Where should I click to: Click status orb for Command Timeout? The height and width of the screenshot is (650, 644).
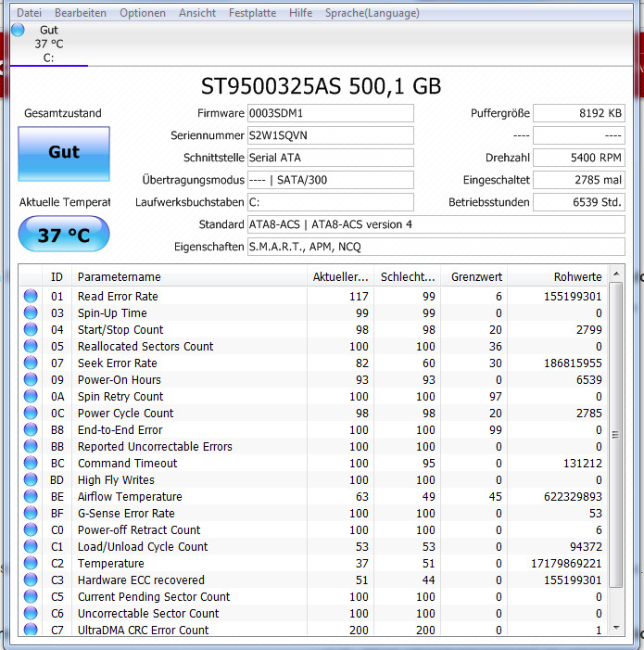click(x=31, y=463)
